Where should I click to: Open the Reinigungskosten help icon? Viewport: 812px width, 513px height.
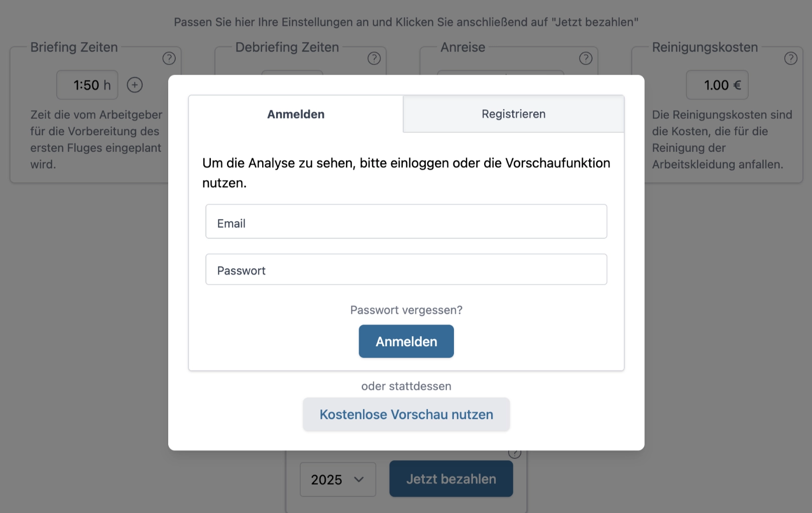click(x=790, y=58)
